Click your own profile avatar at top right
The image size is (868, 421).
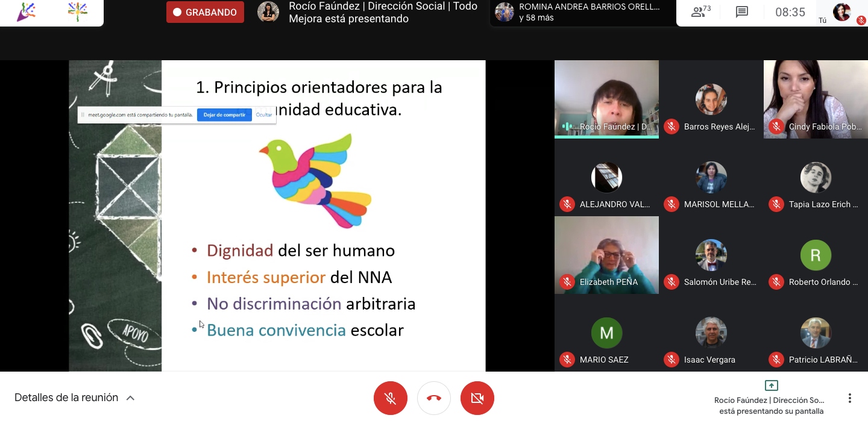tap(841, 12)
